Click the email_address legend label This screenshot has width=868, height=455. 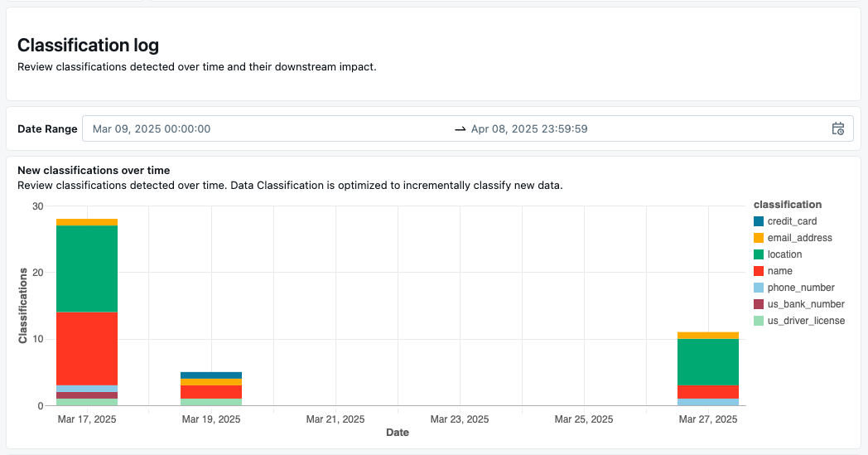click(799, 238)
